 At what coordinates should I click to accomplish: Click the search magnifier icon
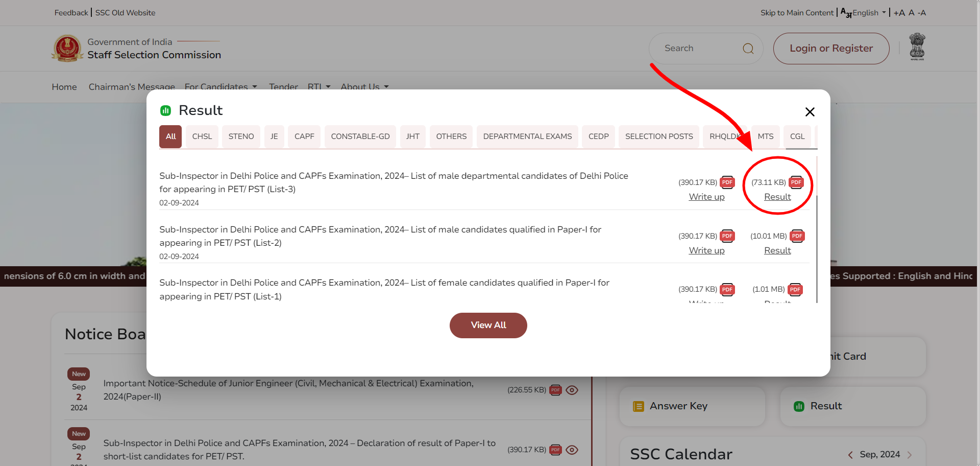tap(748, 49)
